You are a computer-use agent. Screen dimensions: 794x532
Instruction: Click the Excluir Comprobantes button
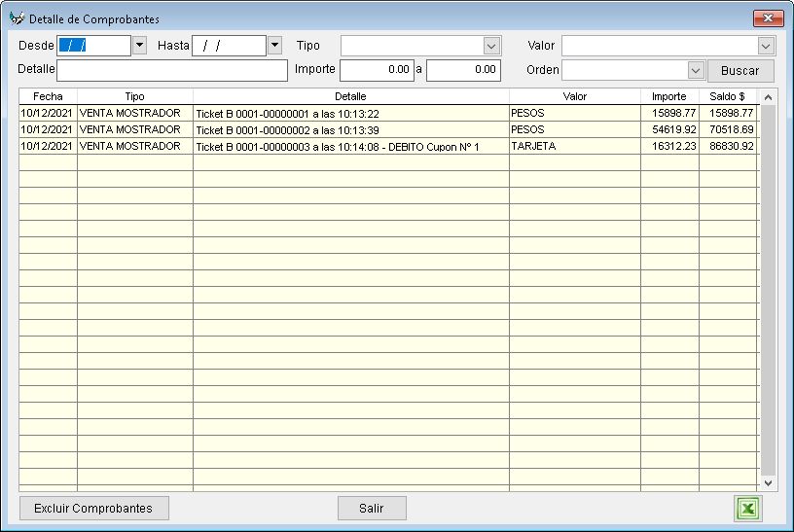coord(93,508)
